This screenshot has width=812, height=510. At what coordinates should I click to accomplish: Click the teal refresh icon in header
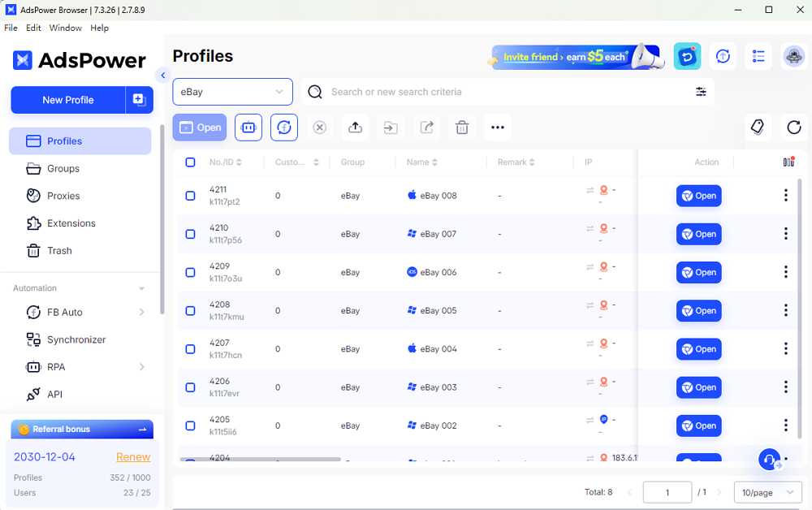point(687,56)
